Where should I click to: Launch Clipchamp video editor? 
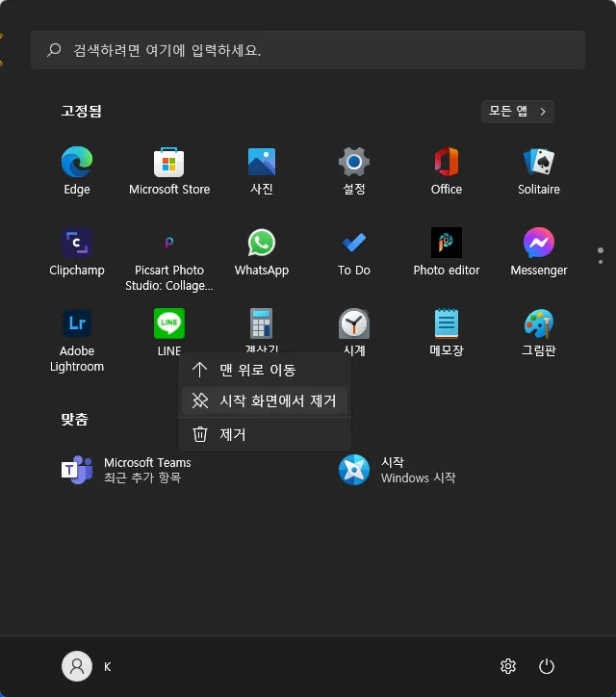click(77, 251)
